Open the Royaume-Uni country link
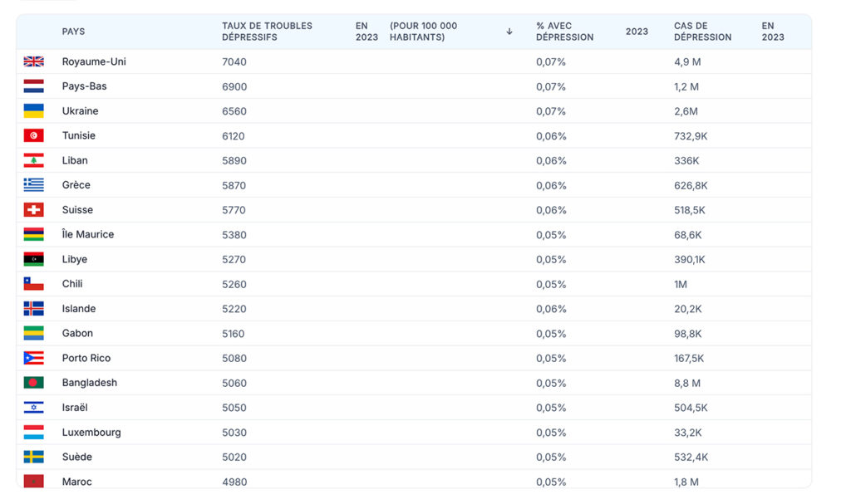 tap(94, 61)
